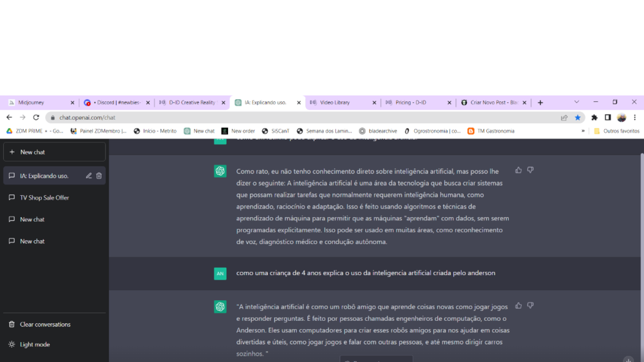Close the Midjourney tab
The height and width of the screenshot is (362, 644).
72,102
